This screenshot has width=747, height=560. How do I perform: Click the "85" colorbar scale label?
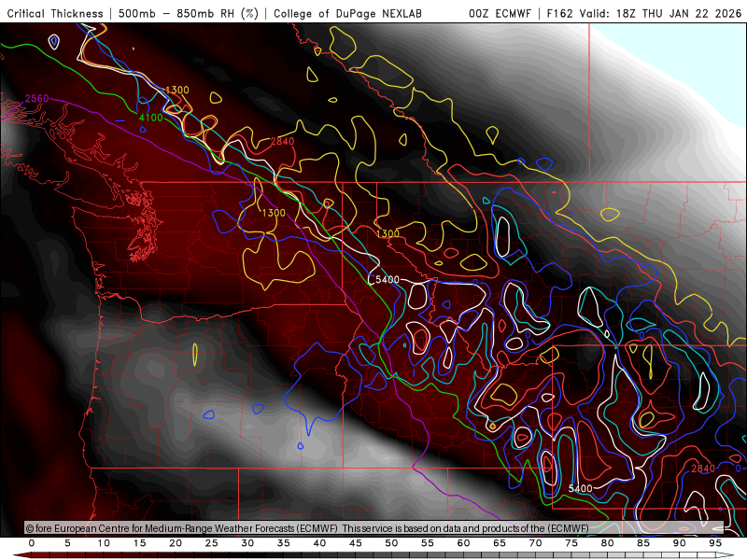(x=643, y=543)
